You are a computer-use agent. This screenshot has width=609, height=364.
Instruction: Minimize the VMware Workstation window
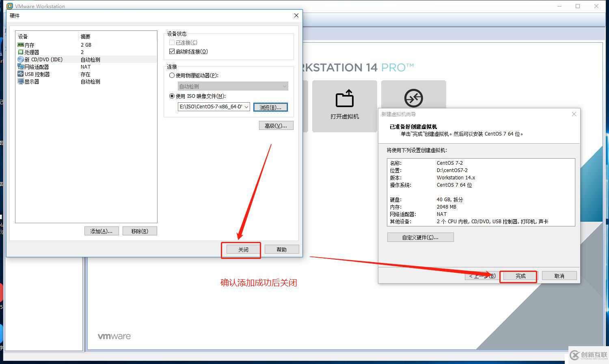pos(559,6)
